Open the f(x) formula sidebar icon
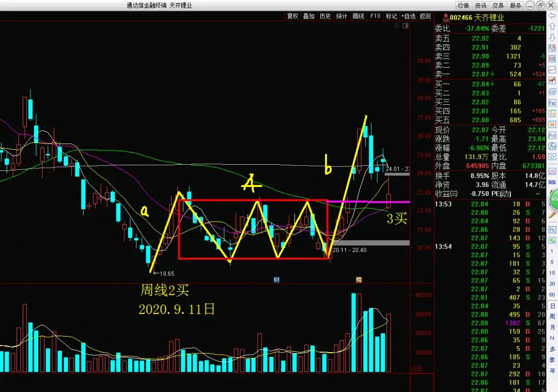 (552, 146)
